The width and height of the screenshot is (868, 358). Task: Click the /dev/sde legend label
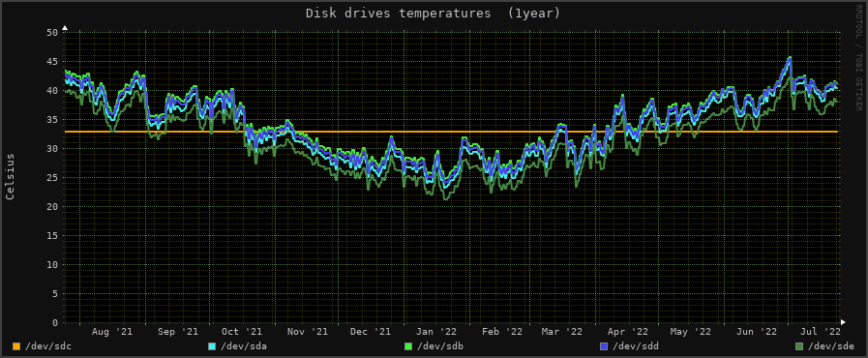coord(830,347)
